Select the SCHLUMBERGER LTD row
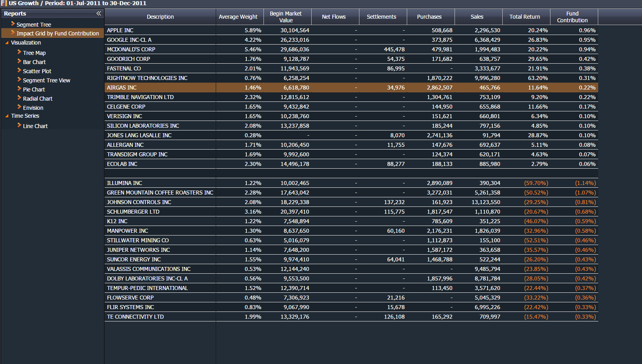 tap(351, 212)
